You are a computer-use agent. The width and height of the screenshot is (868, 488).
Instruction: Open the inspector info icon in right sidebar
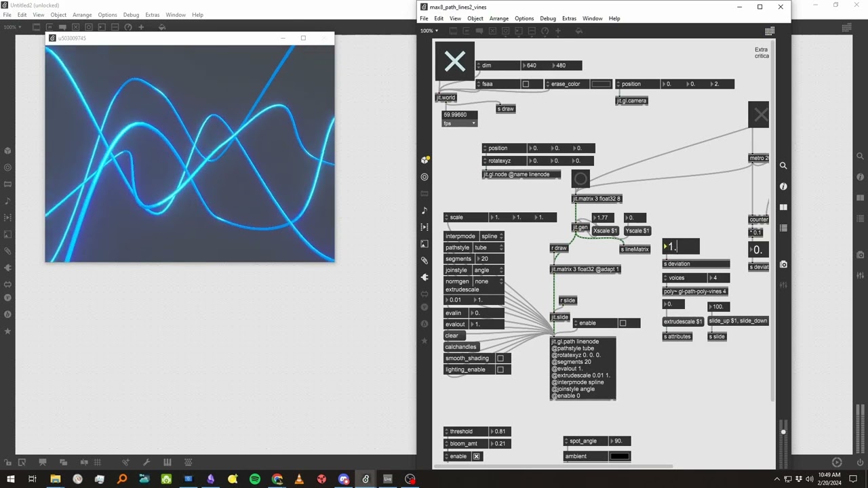[783, 186]
